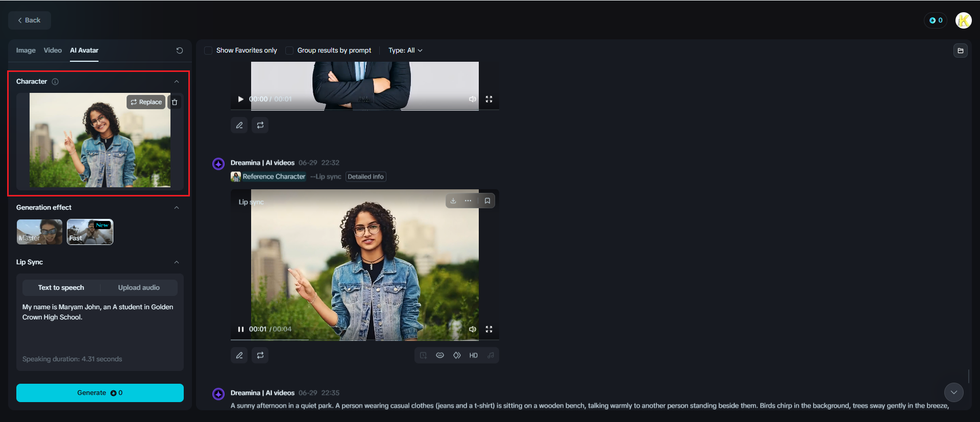Enter fullscreen on the crossed-arms video
This screenshot has width=980, height=422.
tap(489, 99)
